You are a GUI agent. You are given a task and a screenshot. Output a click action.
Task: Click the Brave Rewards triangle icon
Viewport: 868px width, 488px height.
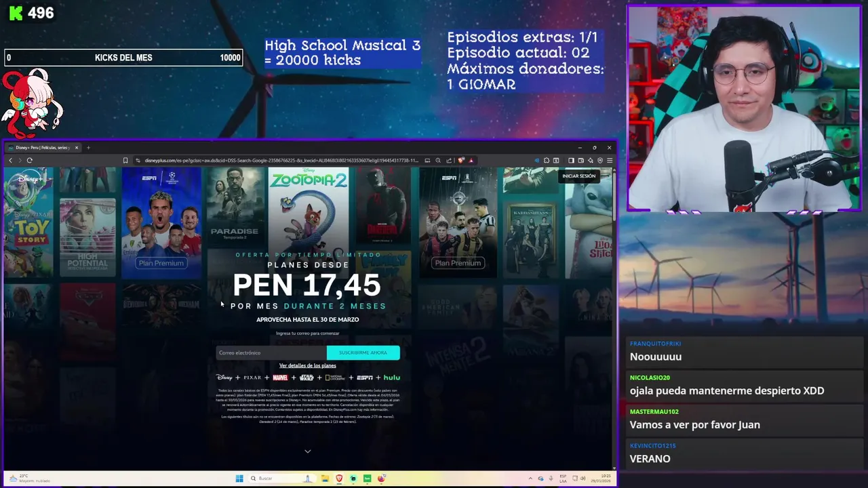[x=471, y=161]
